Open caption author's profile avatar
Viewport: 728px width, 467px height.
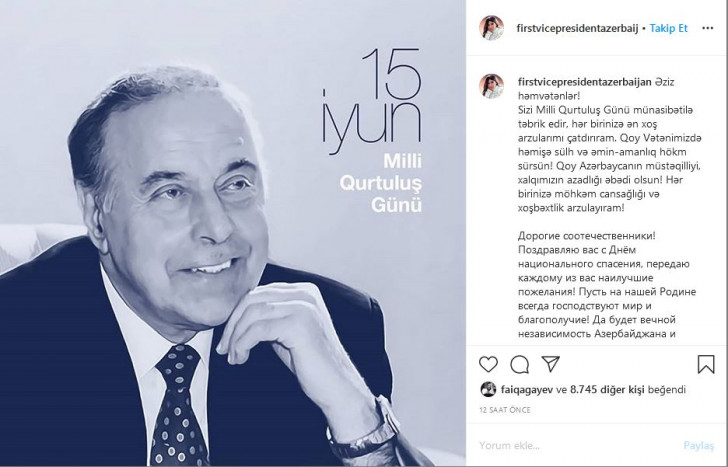coord(492,86)
